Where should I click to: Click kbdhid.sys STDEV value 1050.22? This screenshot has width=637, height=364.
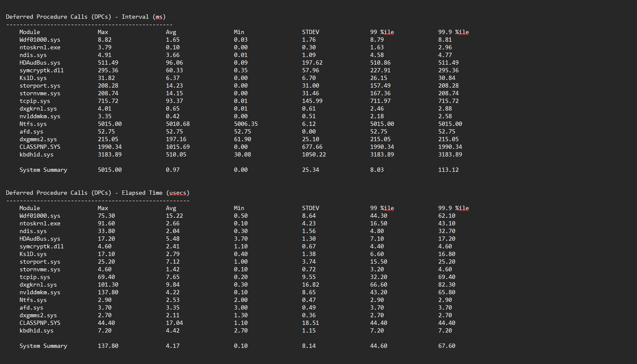point(314,155)
